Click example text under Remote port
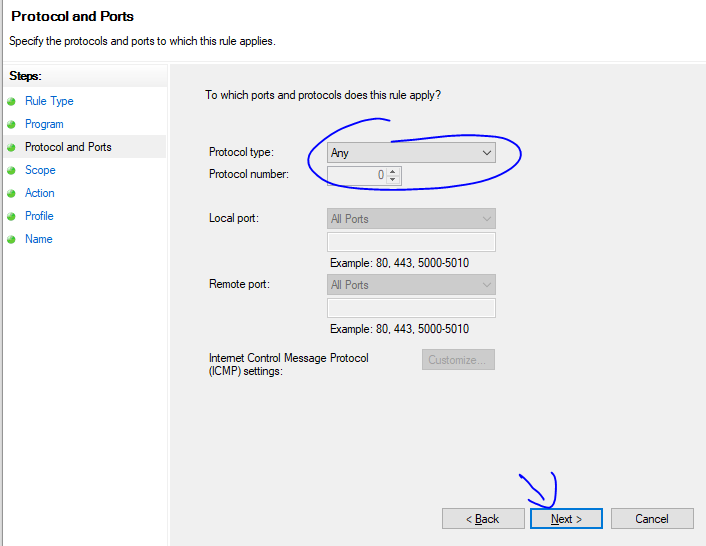Image resolution: width=706 pixels, height=546 pixels. (399, 329)
